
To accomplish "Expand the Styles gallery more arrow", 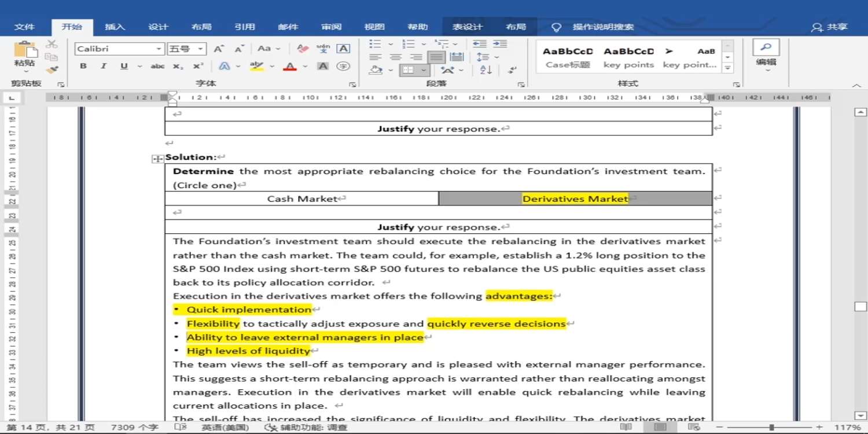I will (x=728, y=68).
